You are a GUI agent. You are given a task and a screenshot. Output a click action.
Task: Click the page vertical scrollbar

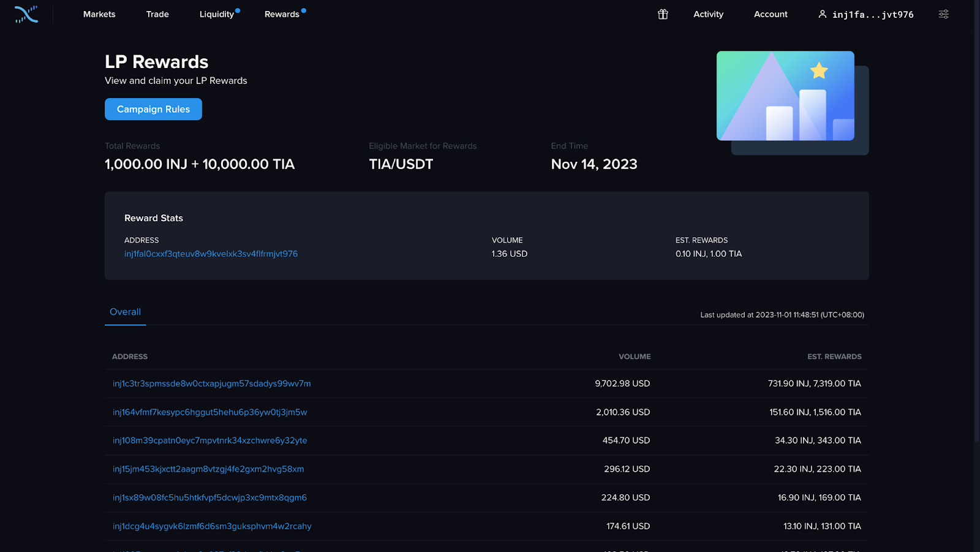977,221
